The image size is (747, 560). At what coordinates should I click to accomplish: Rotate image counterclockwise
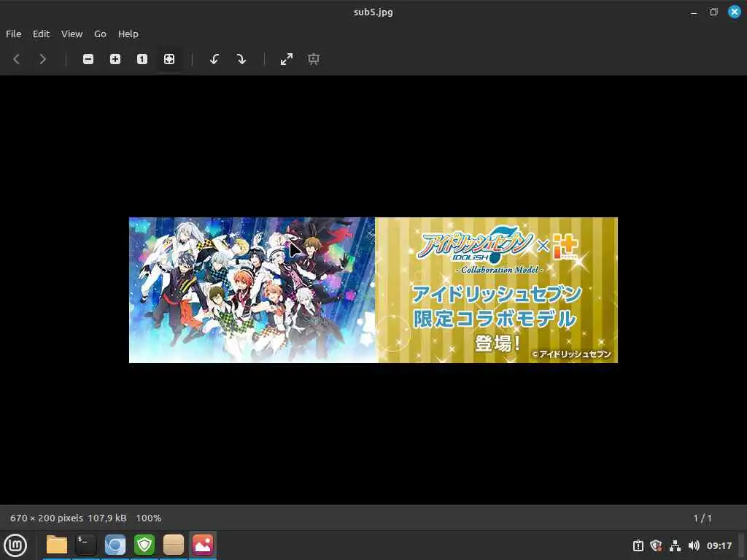(x=214, y=59)
